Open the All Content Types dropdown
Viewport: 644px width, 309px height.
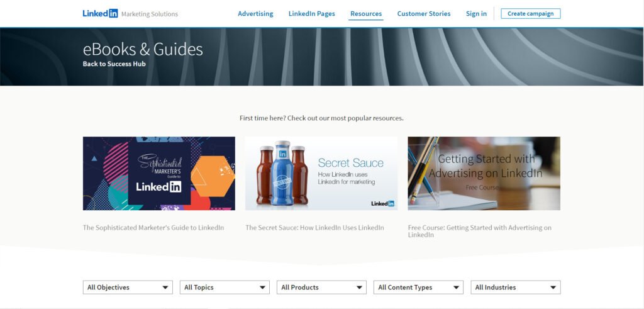[418, 288]
